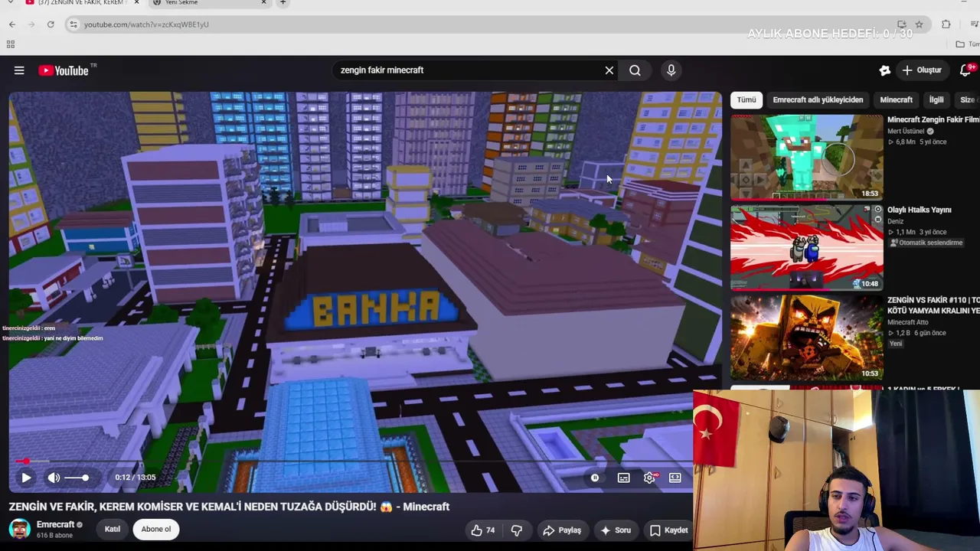Image resolution: width=980 pixels, height=551 pixels.
Task: Clear the search query with the X
Action: [x=609, y=70]
